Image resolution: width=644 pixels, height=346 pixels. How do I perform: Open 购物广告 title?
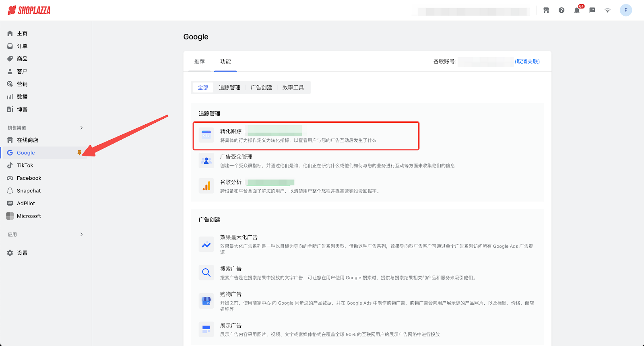(x=231, y=294)
